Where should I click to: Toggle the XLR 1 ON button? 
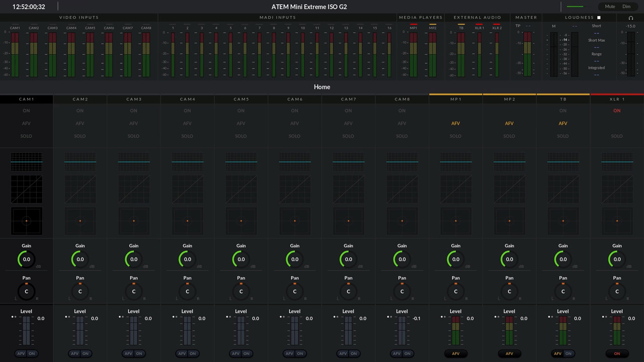tap(617, 111)
